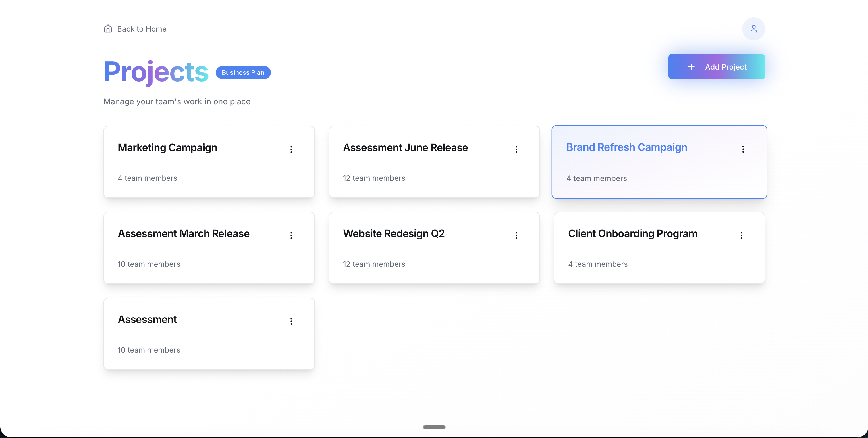868x438 pixels.
Task: Click the home icon beside Back to Home
Action: pyautogui.click(x=108, y=29)
